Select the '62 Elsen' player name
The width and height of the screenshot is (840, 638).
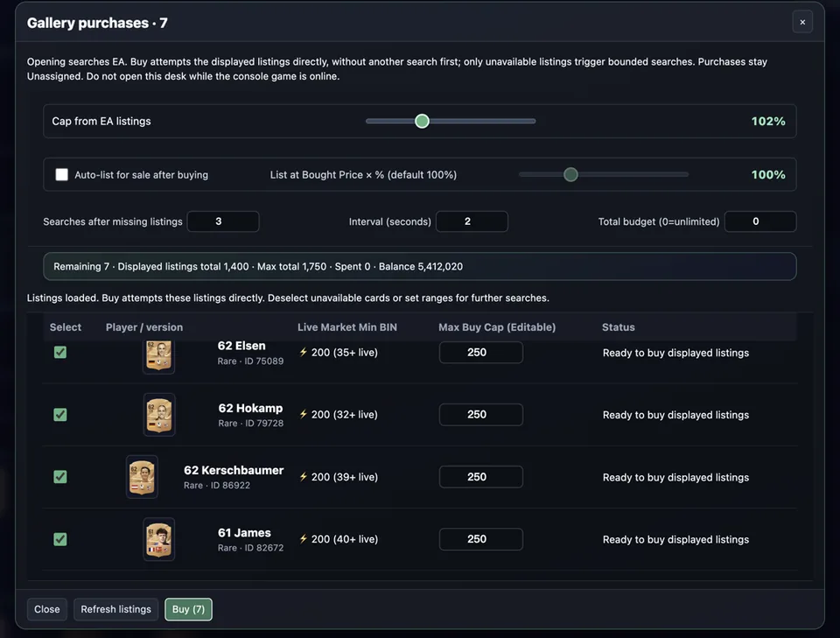(241, 346)
